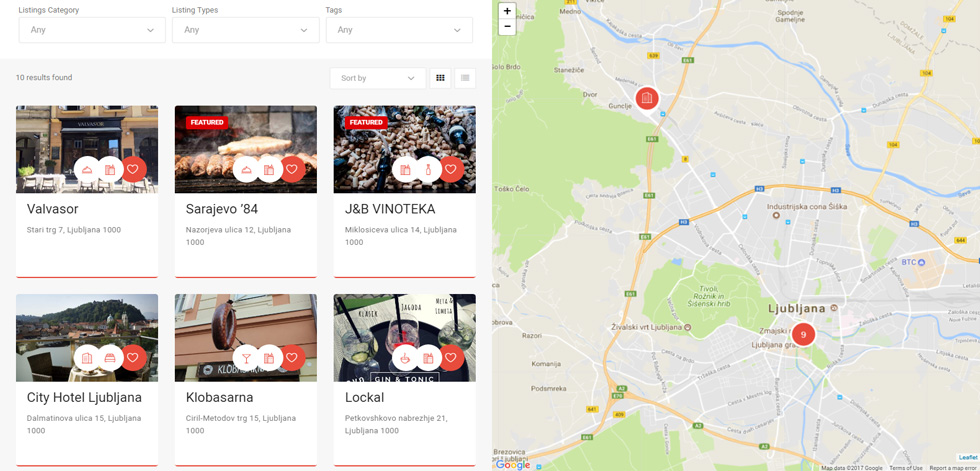Viewport: 980px width, 471px height.
Task: Switch to grid view layout
Action: (440, 78)
